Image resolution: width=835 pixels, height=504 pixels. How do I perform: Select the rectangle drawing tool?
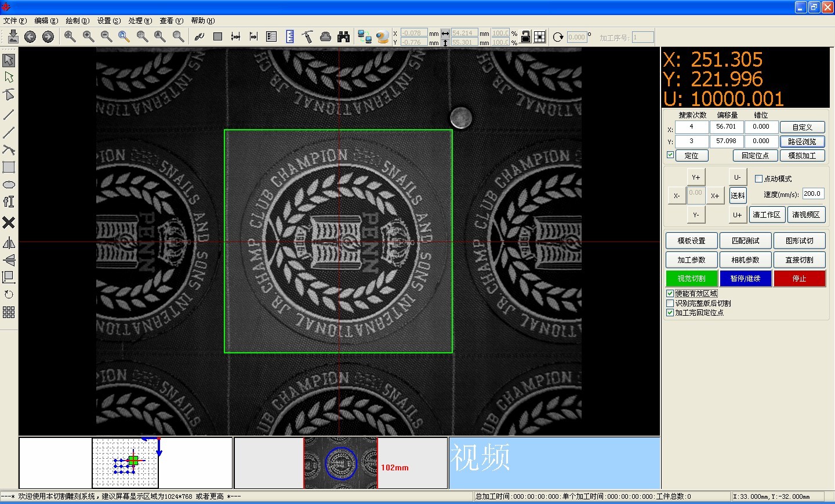click(x=9, y=167)
